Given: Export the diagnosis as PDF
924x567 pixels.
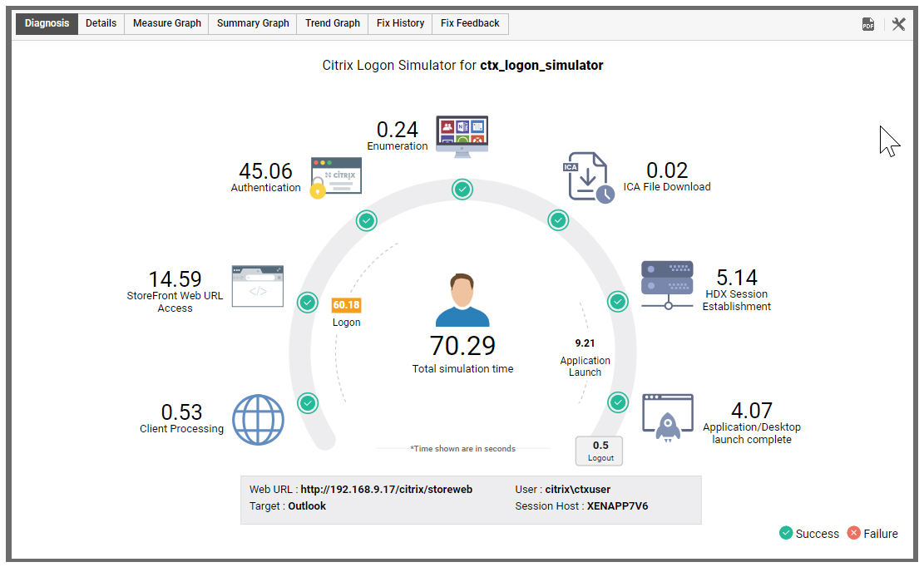Looking at the screenshot, I should pyautogui.click(x=868, y=24).
